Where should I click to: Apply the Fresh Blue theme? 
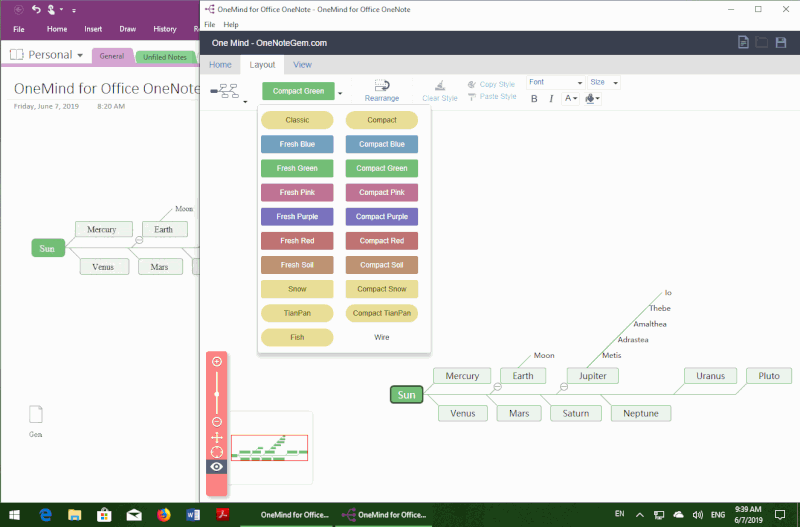[297, 144]
